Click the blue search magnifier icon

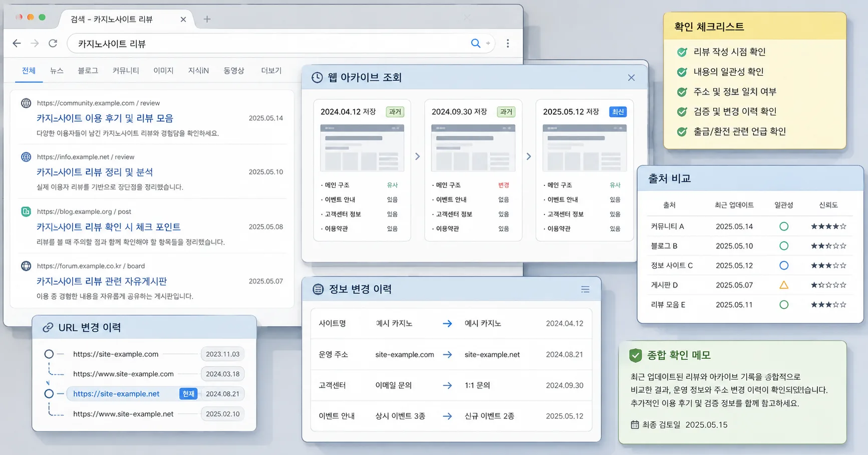[475, 44]
